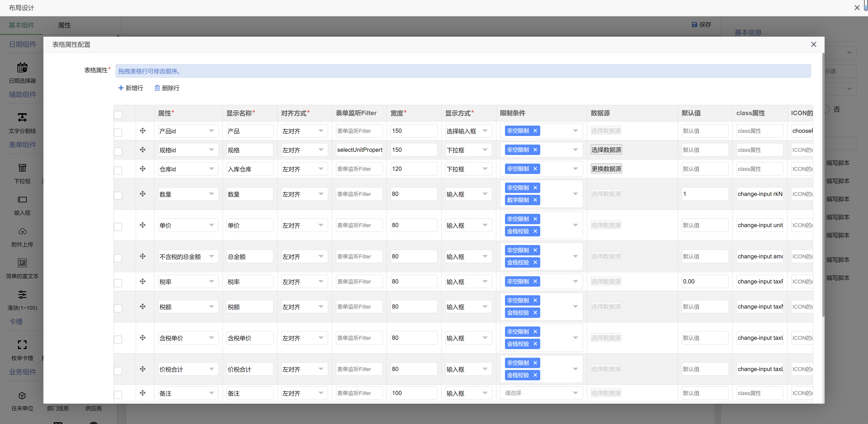This screenshot has height=424, width=868.
Task: Open alignment dropdown in 规格id row
Action: [x=304, y=150]
